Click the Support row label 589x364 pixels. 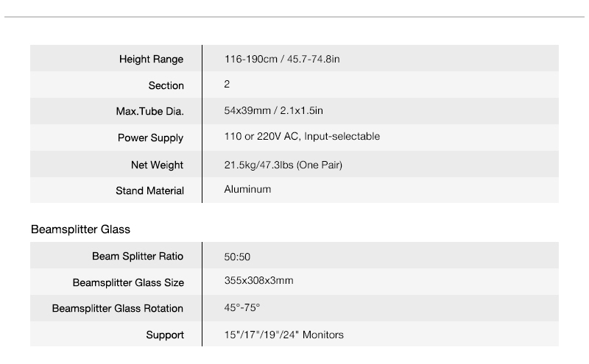pos(165,335)
